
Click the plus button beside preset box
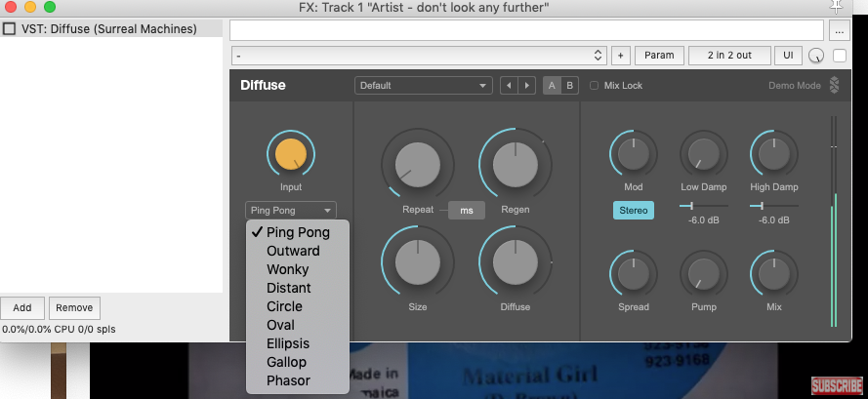pos(621,56)
